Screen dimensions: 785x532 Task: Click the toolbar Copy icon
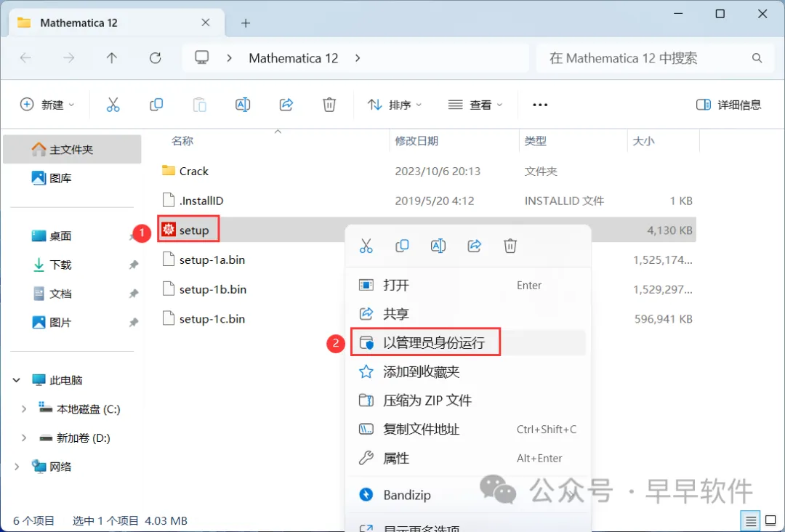156,105
